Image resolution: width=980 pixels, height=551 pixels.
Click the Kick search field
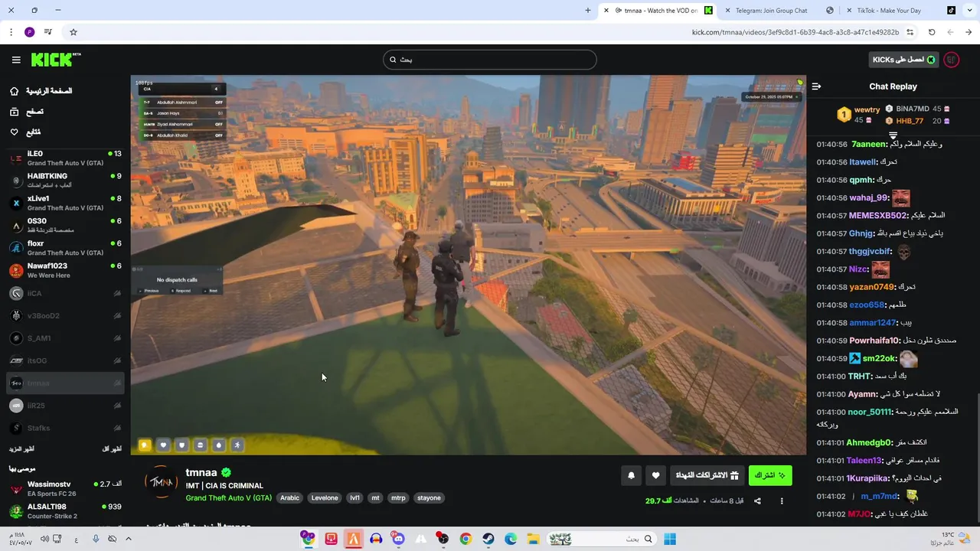point(490,60)
